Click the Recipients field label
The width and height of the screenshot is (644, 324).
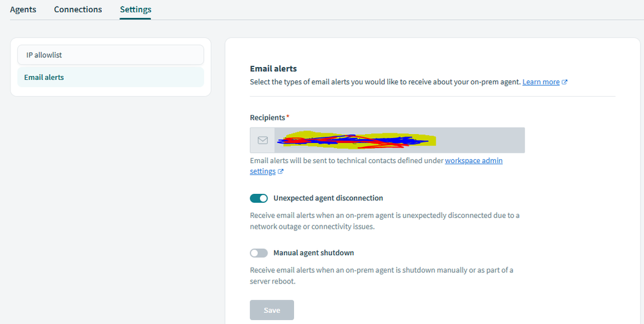pyautogui.click(x=268, y=117)
